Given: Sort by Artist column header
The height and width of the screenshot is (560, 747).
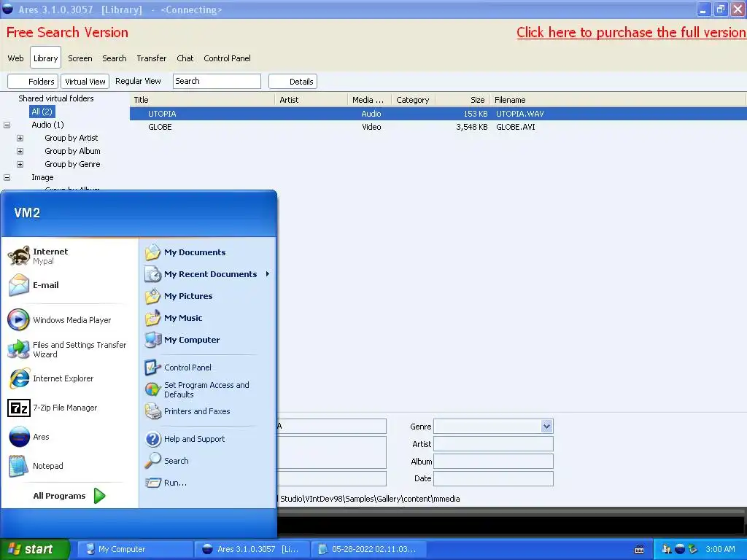Looking at the screenshot, I should point(311,100).
